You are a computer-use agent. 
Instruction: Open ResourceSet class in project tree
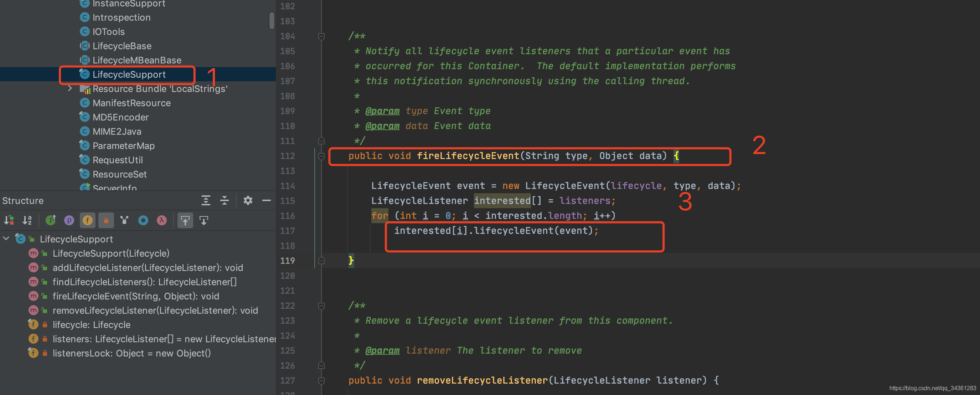point(119,174)
